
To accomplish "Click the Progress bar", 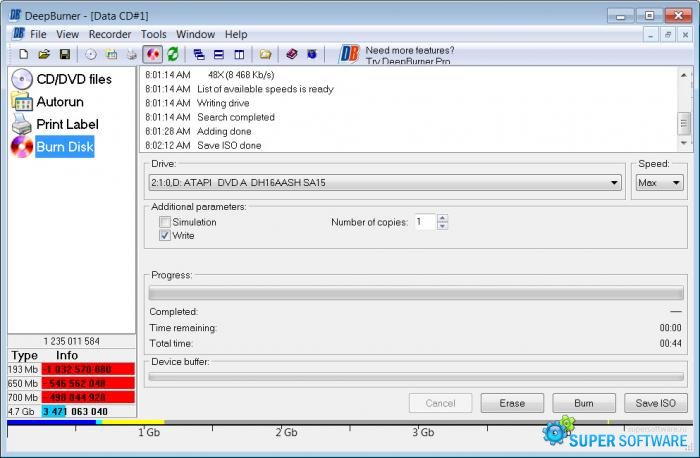I will coord(416,293).
